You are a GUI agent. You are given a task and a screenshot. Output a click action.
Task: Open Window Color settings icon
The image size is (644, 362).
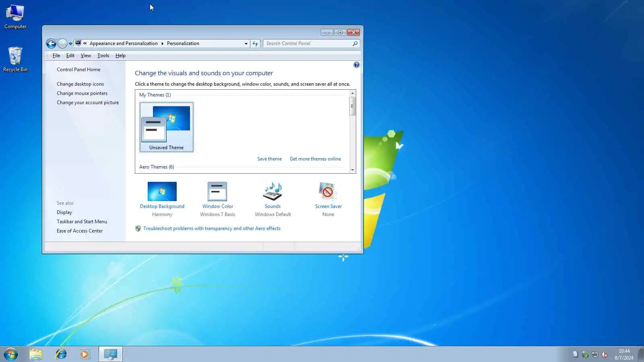pos(217,191)
